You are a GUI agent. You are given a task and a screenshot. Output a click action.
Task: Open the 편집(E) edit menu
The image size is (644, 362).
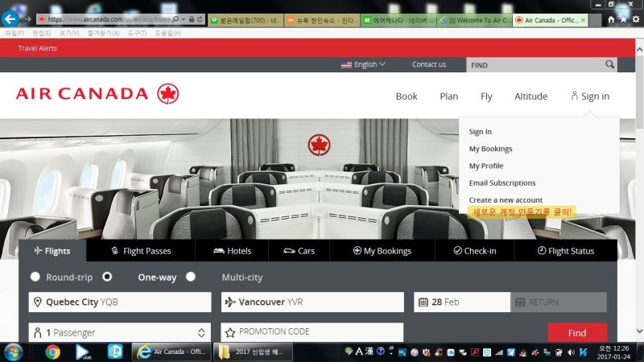42,33
